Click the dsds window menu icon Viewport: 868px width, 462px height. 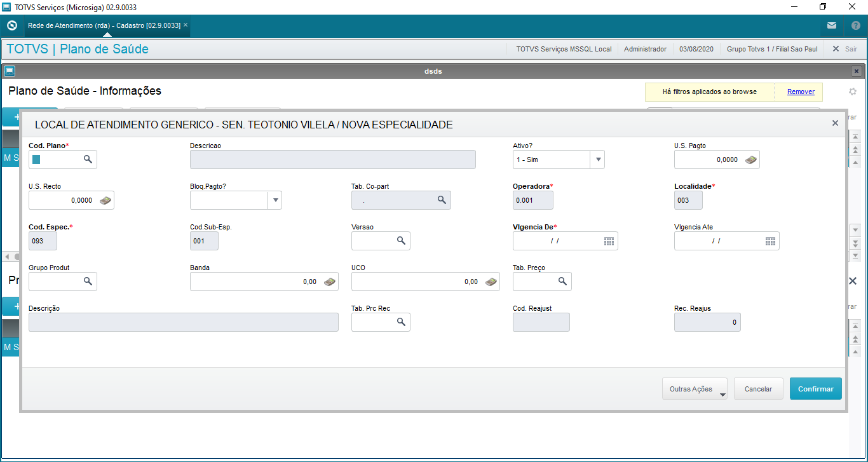(10, 71)
